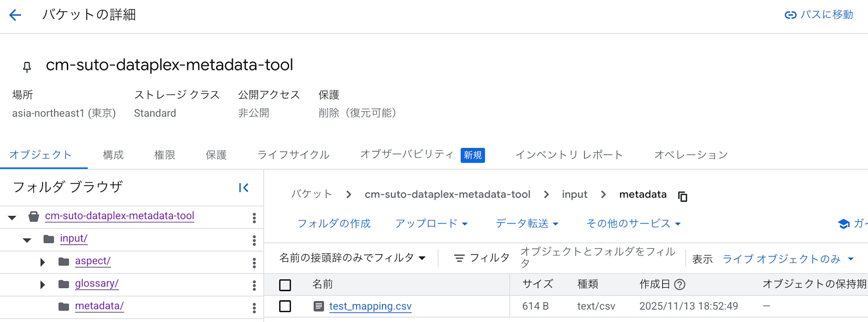
Task: Open the ライブ オブジェクトのみ display dropdown
Action: (788, 259)
